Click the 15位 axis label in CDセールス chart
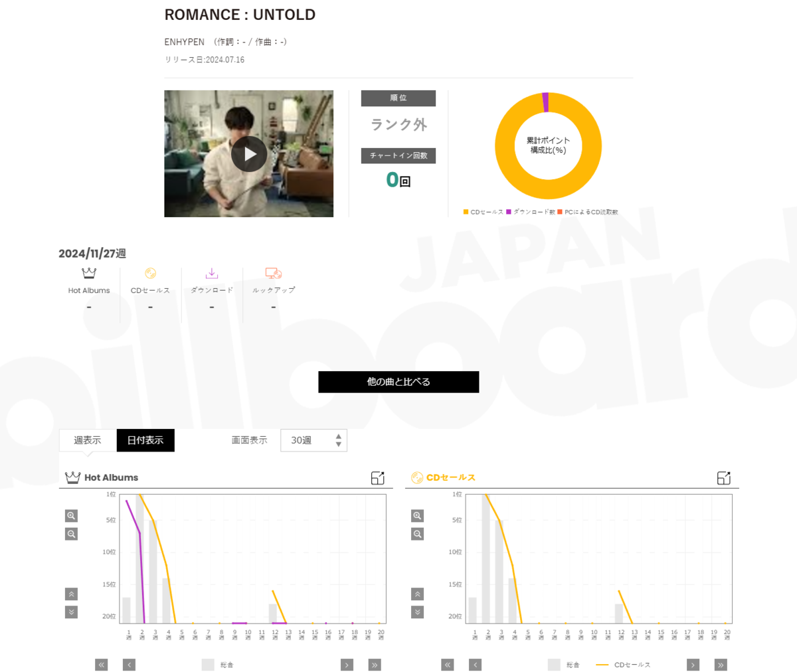This screenshot has width=797, height=672. point(456,584)
